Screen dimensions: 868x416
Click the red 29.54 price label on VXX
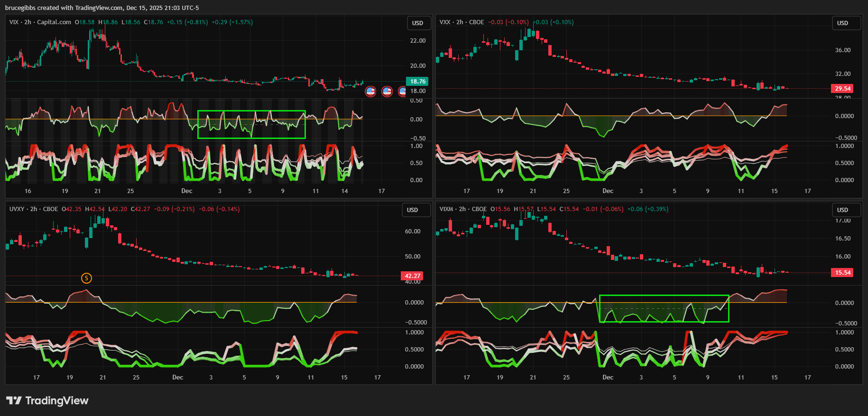point(842,89)
